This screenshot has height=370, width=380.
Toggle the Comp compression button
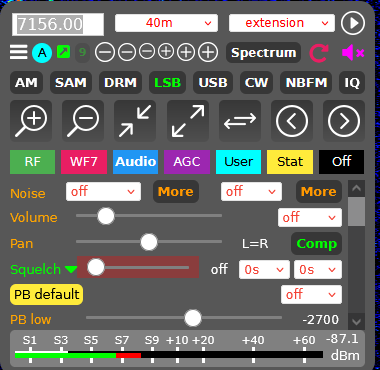point(316,244)
